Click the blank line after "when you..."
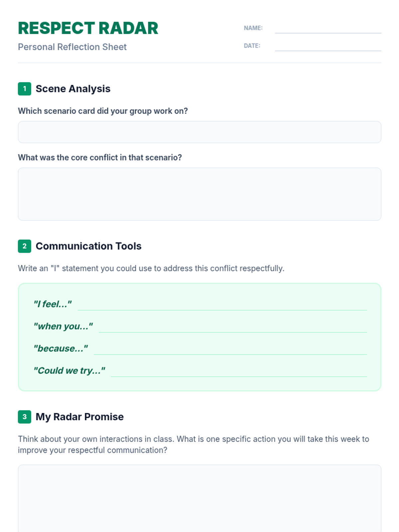 [233, 328]
